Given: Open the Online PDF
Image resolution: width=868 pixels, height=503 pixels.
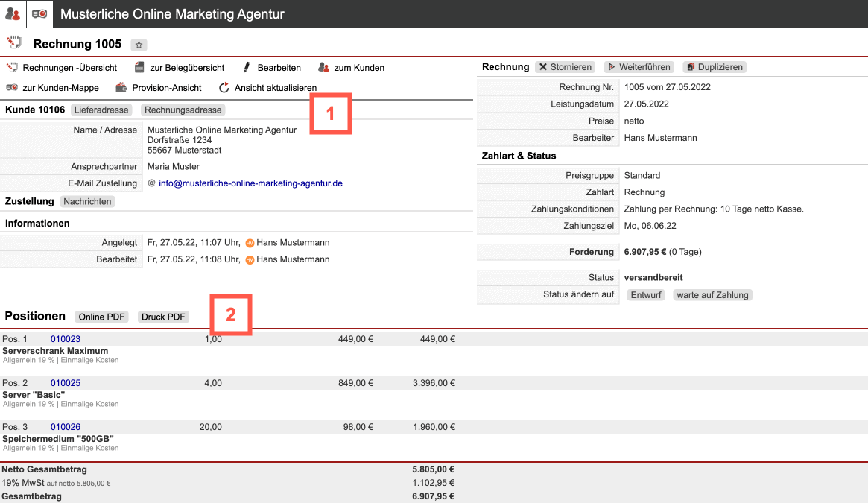Looking at the screenshot, I should tap(102, 317).
